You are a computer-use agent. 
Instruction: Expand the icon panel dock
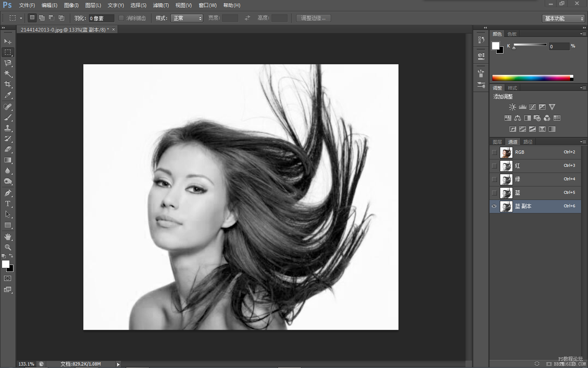point(485,27)
